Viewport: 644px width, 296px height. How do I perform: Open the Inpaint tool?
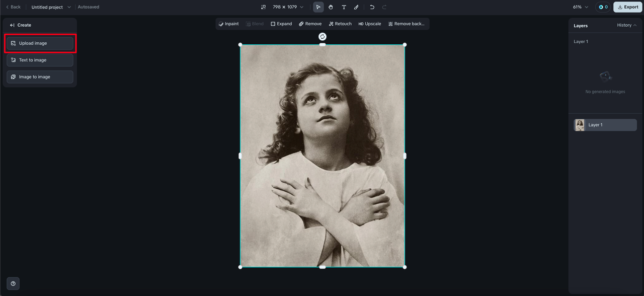click(x=229, y=24)
